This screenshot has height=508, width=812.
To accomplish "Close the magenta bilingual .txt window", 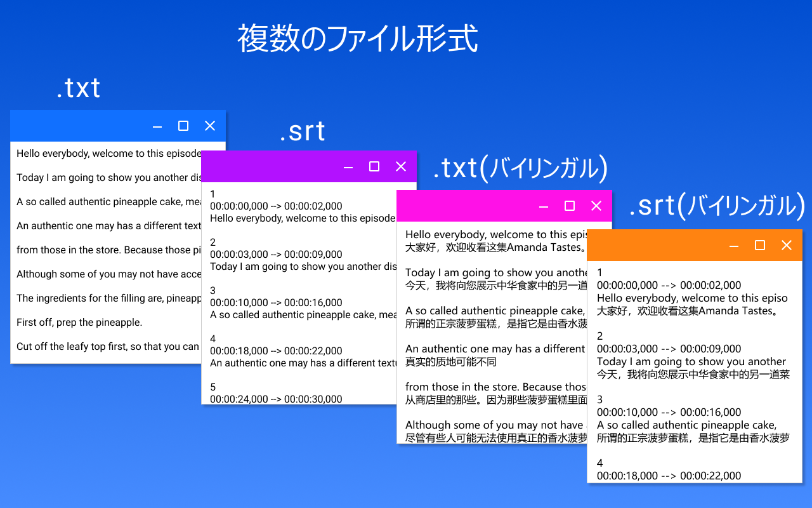I will pos(596,206).
